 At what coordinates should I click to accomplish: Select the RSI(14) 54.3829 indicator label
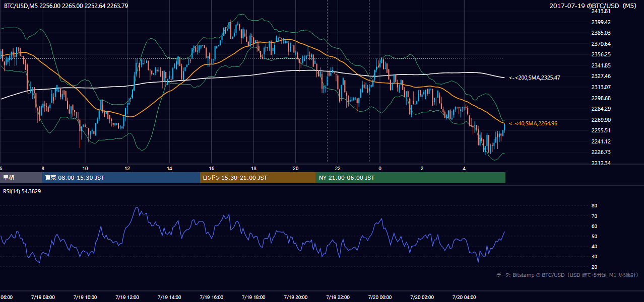22,191
